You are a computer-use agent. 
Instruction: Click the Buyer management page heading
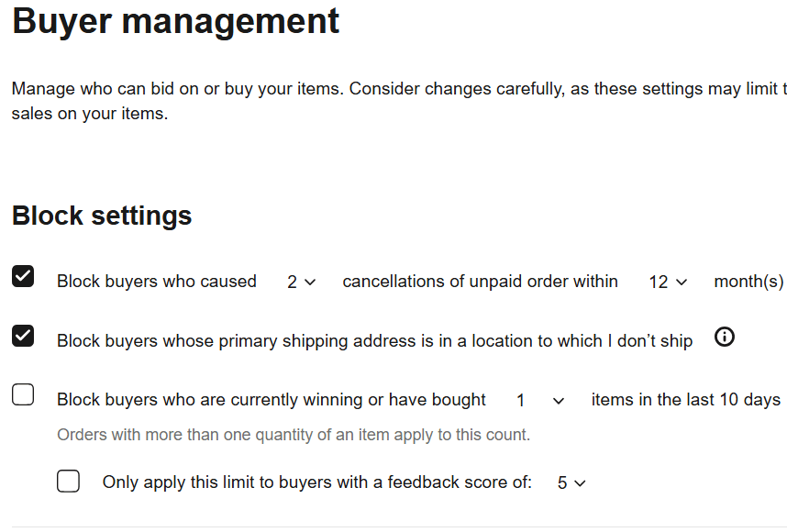(x=176, y=21)
